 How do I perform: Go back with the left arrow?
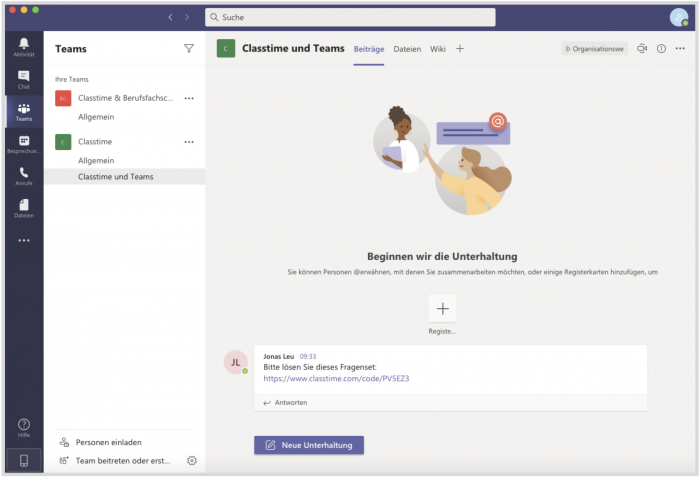[170, 17]
